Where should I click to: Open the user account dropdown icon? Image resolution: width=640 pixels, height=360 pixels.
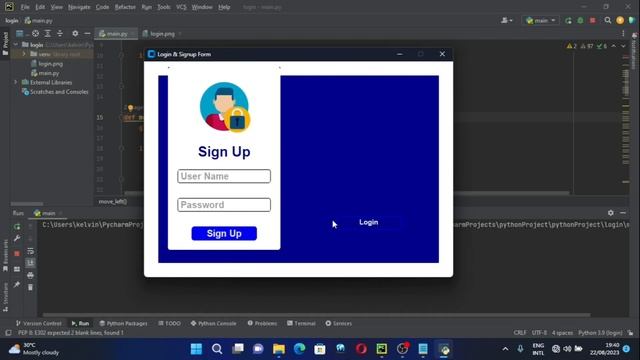[507, 20]
